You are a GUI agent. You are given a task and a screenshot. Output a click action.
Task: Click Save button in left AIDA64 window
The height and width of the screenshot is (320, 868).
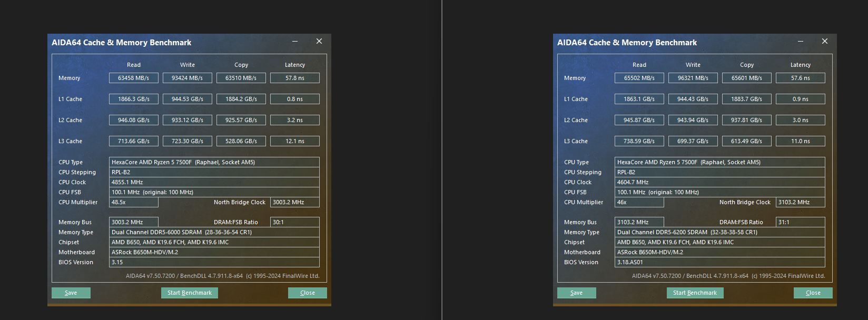coord(71,293)
